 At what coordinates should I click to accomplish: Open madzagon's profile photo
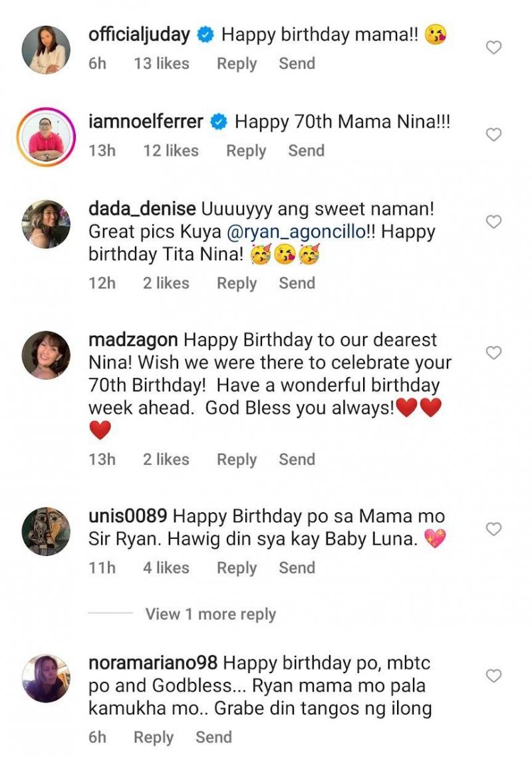[46, 355]
